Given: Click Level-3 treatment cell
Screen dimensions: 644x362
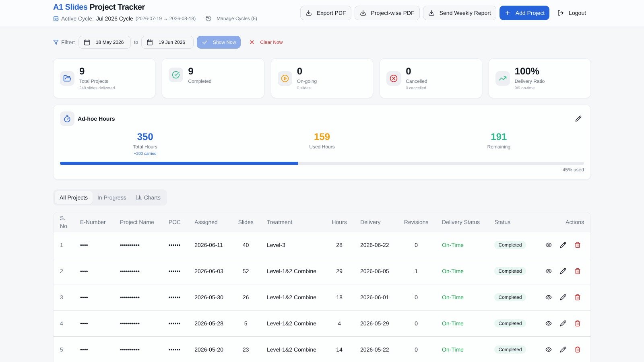Looking at the screenshot, I should click(276, 245).
